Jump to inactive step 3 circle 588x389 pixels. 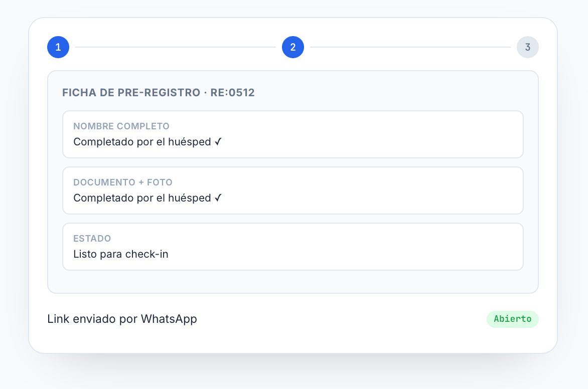coord(528,47)
